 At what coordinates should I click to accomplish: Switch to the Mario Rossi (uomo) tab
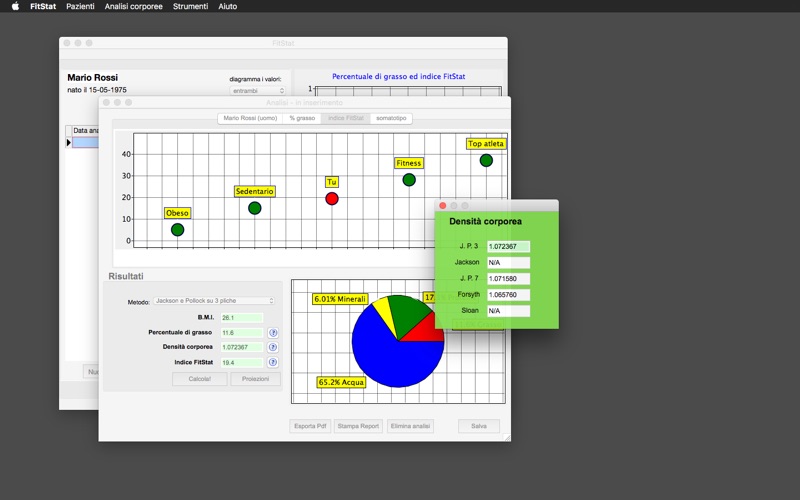pyautogui.click(x=250, y=118)
